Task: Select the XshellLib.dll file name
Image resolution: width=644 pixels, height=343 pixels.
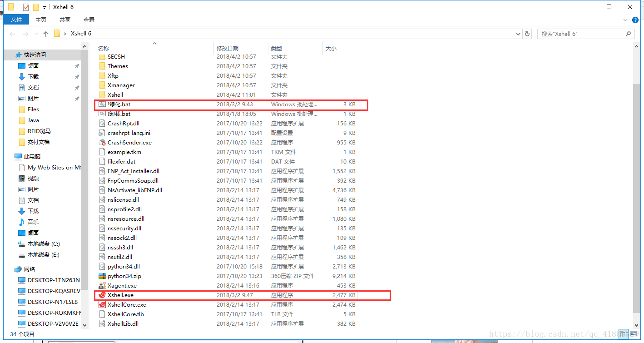Action: [x=123, y=324]
